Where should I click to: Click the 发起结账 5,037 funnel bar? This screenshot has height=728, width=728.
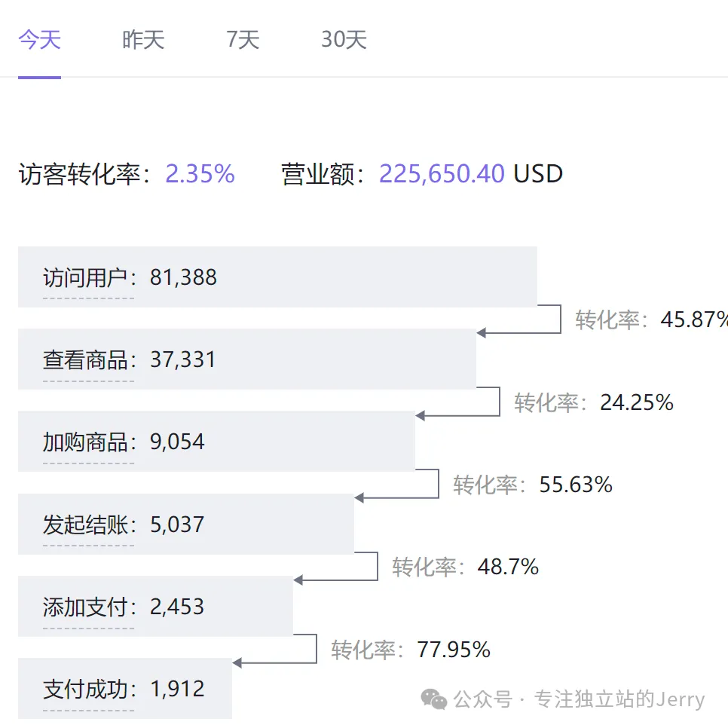click(185, 524)
